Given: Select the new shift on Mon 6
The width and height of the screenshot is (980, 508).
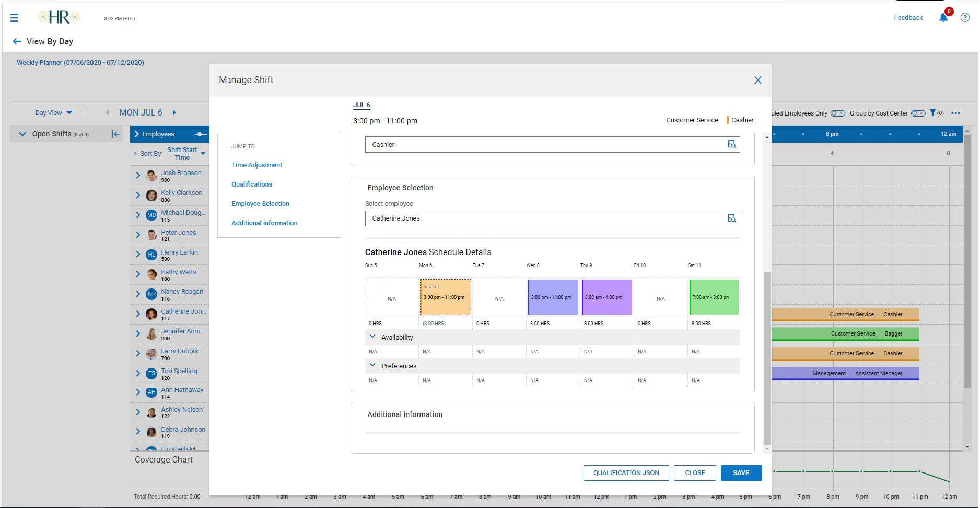Looking at the screenshot, I should coord(446,297).
